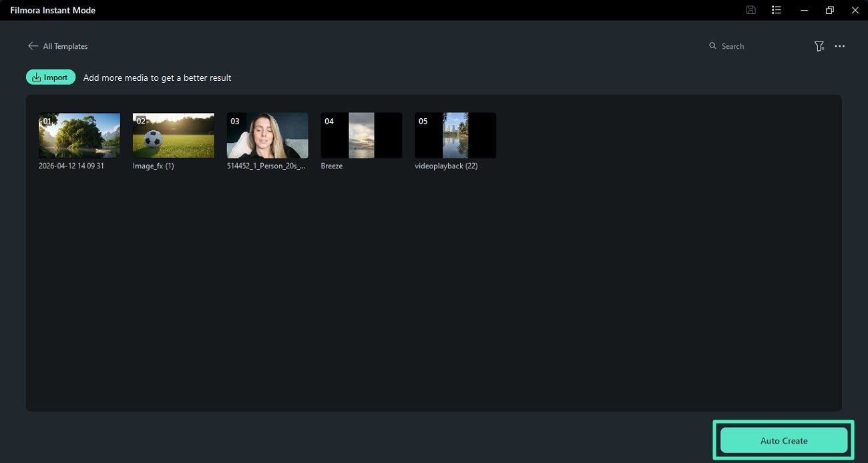Click filename '2026-04-12 14 09 31'
Image resolution: width=868 pixels, height=463 pixels.
(71, 166)
